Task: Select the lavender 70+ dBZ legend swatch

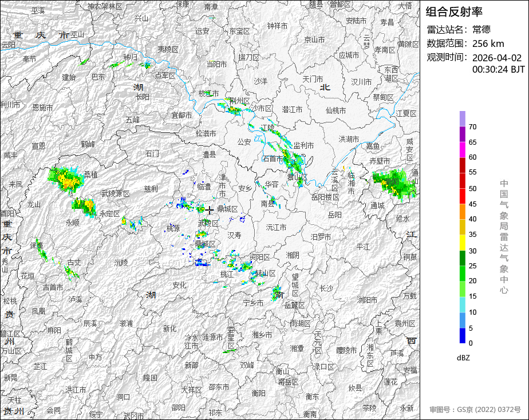Action: point(462,118)
